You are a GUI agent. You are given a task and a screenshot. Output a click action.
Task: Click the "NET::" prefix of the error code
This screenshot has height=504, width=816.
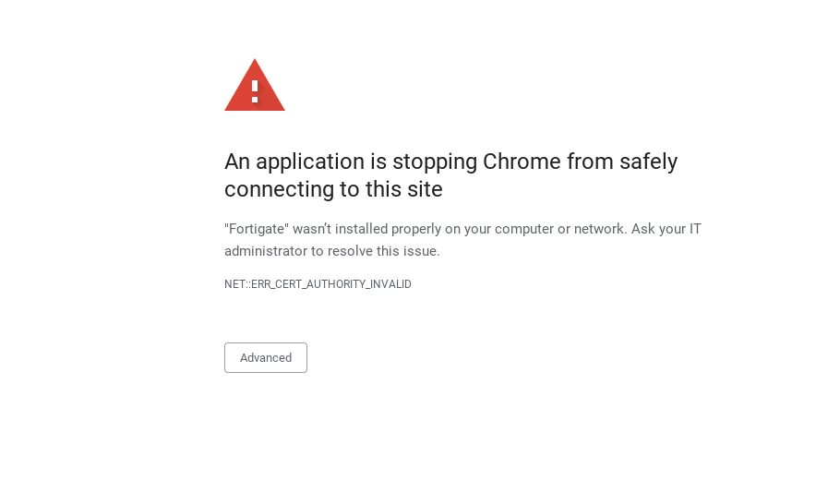click(238, 284)
